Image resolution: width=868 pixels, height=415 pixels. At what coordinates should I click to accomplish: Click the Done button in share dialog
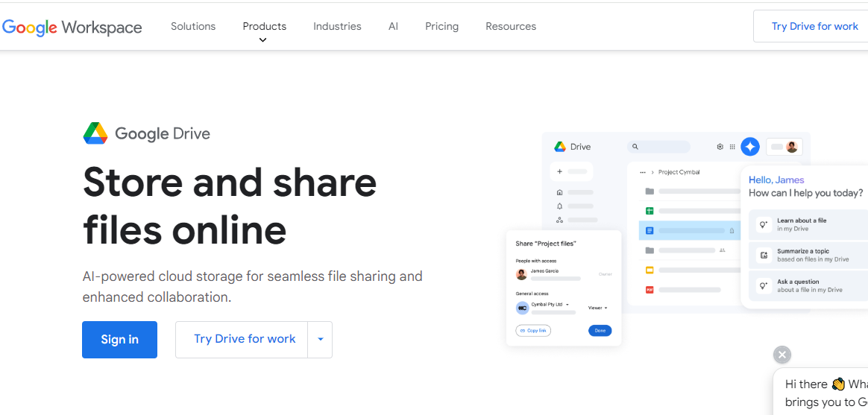tap(600, 330)
